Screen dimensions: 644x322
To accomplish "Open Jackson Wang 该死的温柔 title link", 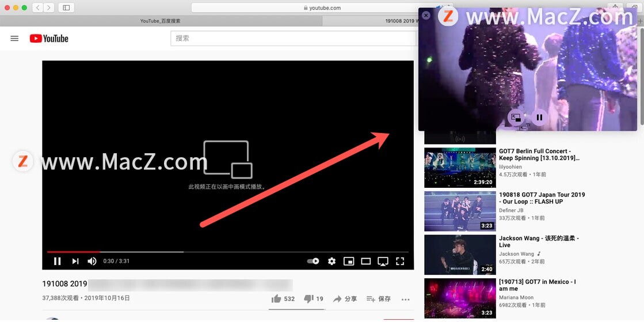I will coord(539,242).
